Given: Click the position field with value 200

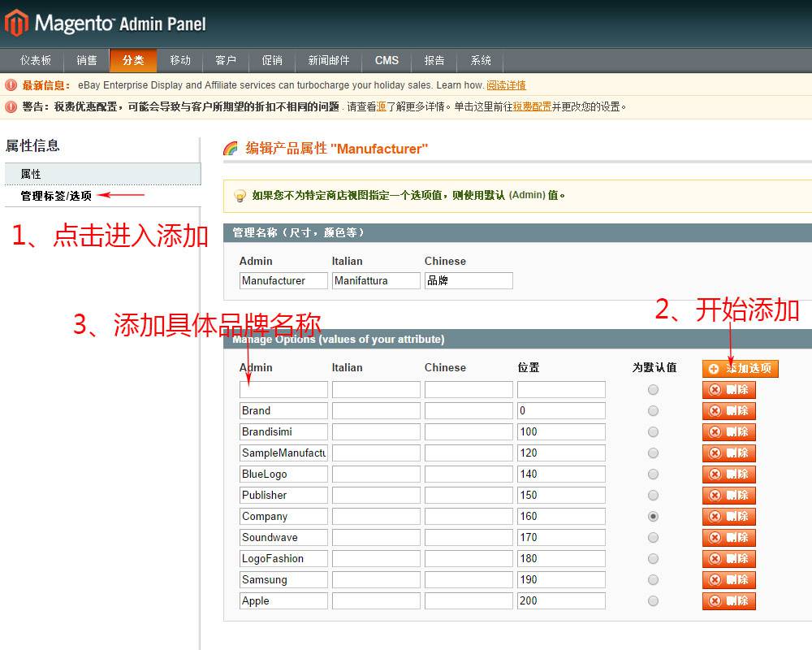Looking at the screenshot, I should click(x=561, y=600).
